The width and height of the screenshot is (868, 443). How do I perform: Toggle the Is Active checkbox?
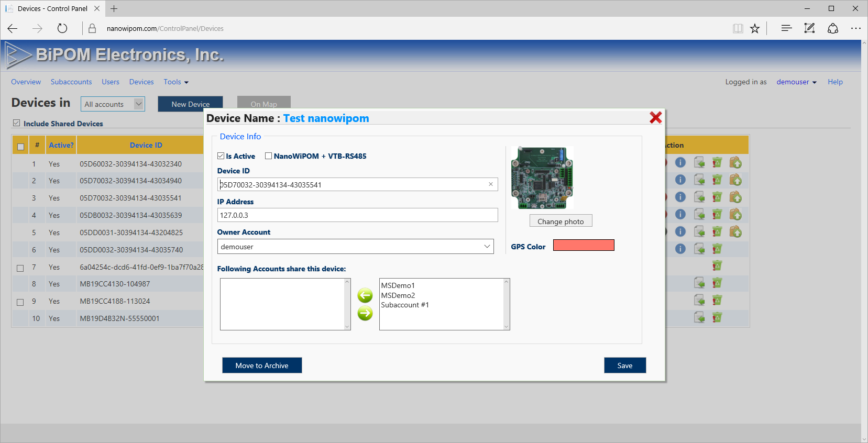221,156
